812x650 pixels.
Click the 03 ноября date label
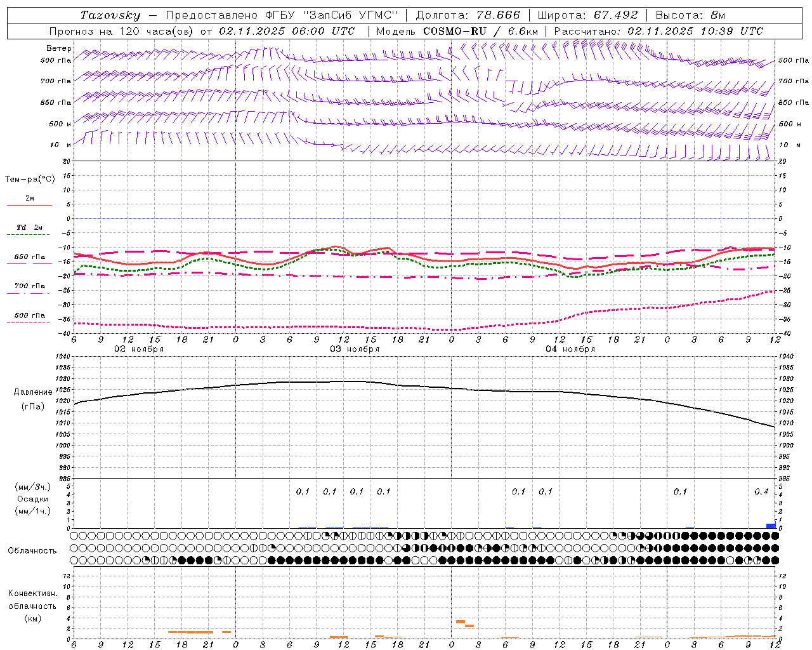pos(355,349)
